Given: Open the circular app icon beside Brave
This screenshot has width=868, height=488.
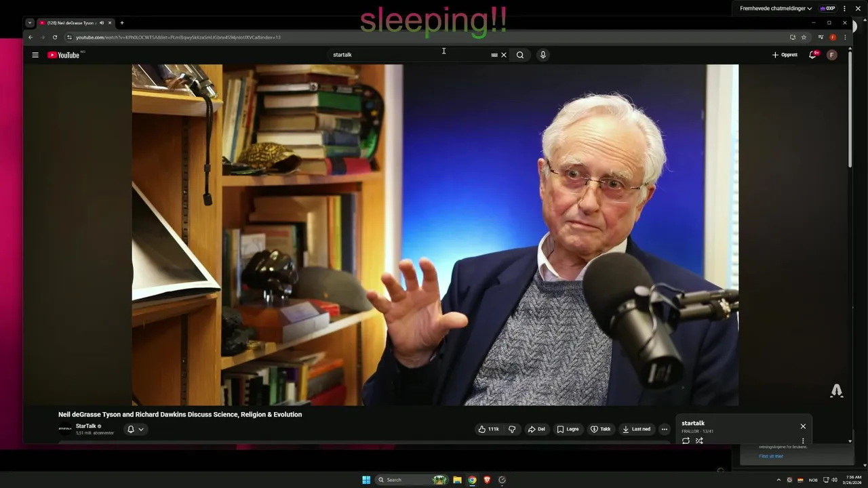Looking at the screenshot, I should 502,480.
